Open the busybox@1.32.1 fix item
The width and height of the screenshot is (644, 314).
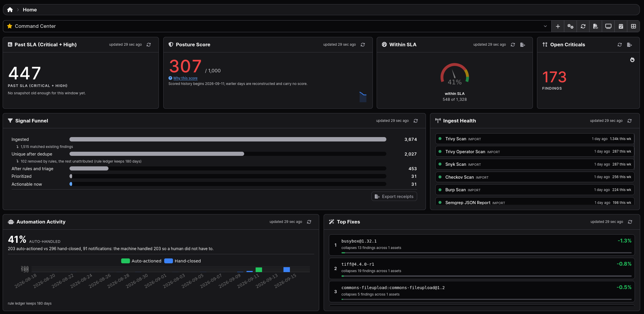pyautogui.click(x=482, y=245)
